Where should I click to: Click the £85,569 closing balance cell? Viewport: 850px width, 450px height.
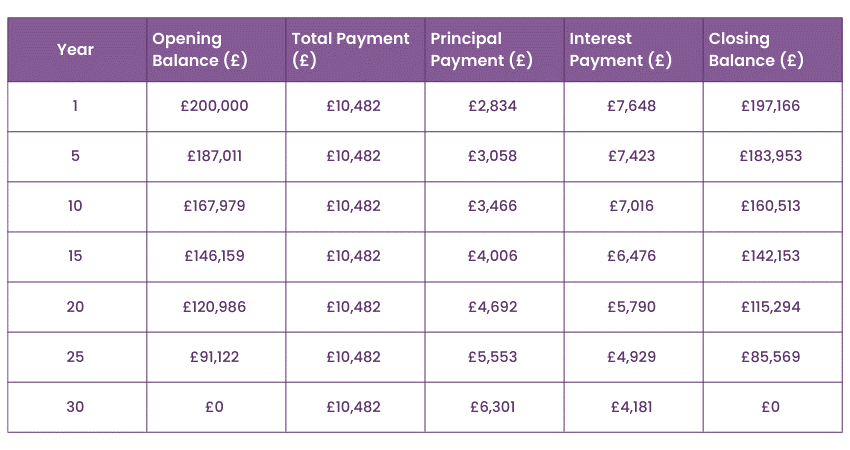tap(770, 357)
